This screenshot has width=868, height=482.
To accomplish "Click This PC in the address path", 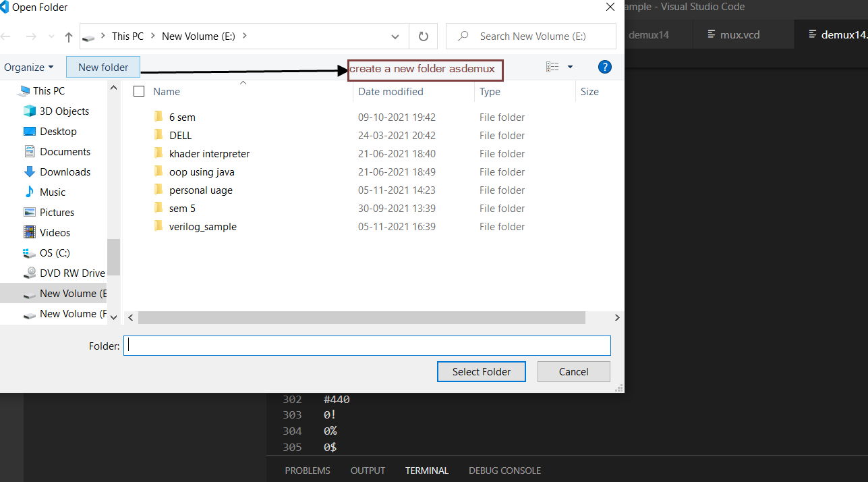I will coord(127,36).
